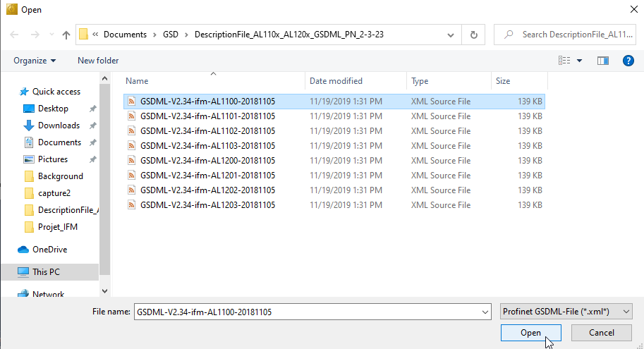Screen dimensions: 644x349
Task: Select This PC in navigation pane
Action: click(46, 272)
